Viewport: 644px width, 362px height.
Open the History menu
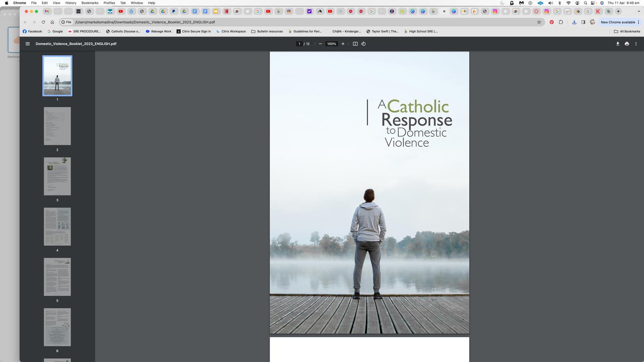pyautogui.click(x=71, y=3)
